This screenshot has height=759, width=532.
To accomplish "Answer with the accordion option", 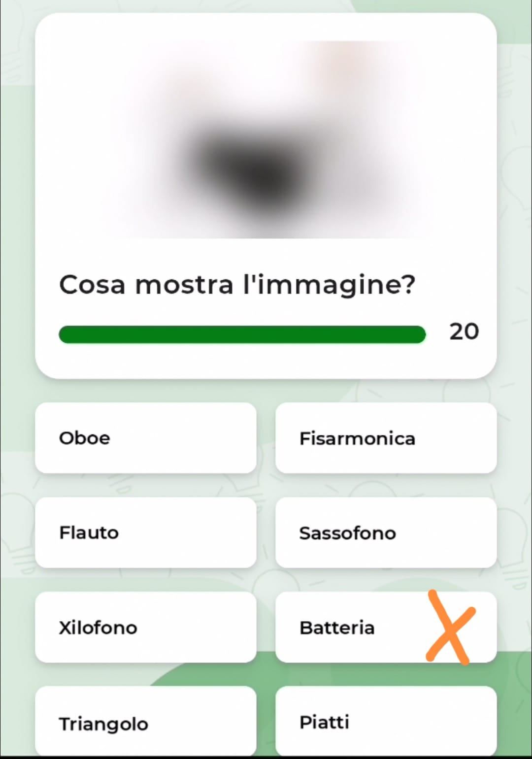I will 386,438.
